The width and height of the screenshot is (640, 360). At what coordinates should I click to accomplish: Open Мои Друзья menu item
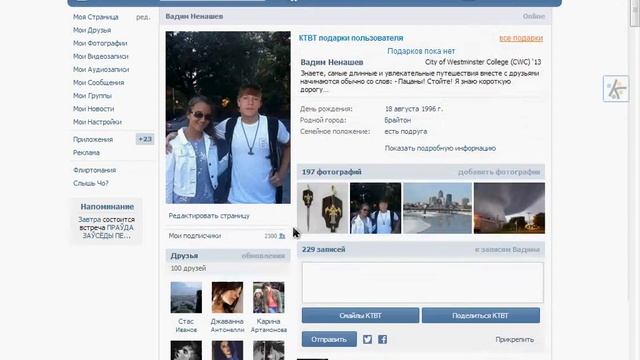[92, 30]
